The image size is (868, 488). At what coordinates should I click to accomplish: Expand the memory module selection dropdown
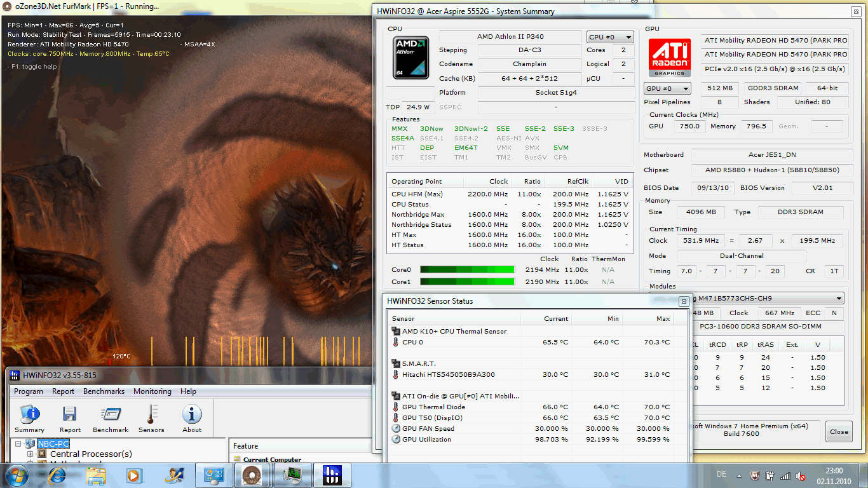pos(839,299)
